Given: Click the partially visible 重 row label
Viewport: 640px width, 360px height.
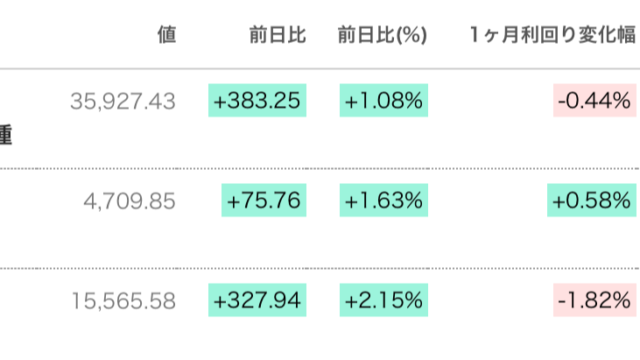Looking at the screenshot, I should point(6,135).
